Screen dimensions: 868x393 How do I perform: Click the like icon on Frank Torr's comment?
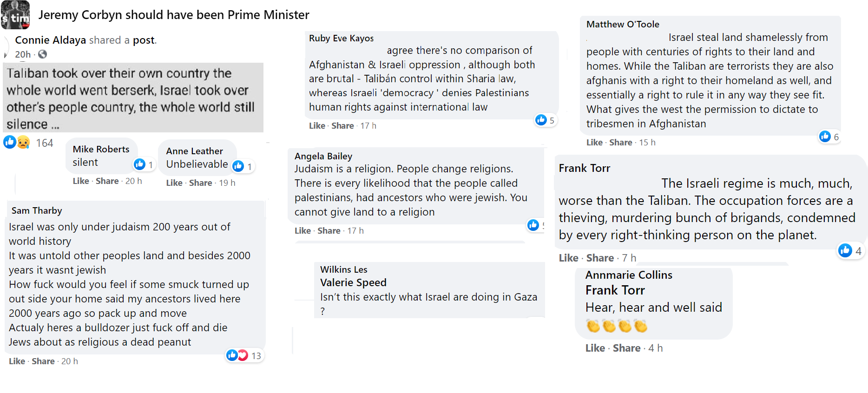tap(845, 250)
